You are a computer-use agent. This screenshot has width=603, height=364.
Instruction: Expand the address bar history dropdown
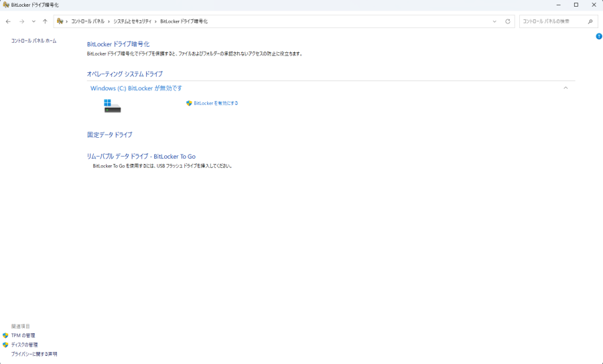[494, 21]
